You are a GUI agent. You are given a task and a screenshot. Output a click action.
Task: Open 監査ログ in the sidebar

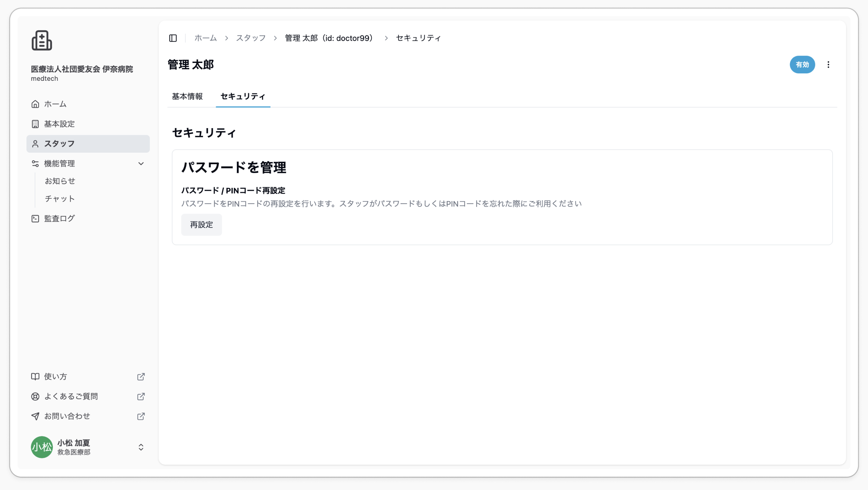(x=88, y=219)
